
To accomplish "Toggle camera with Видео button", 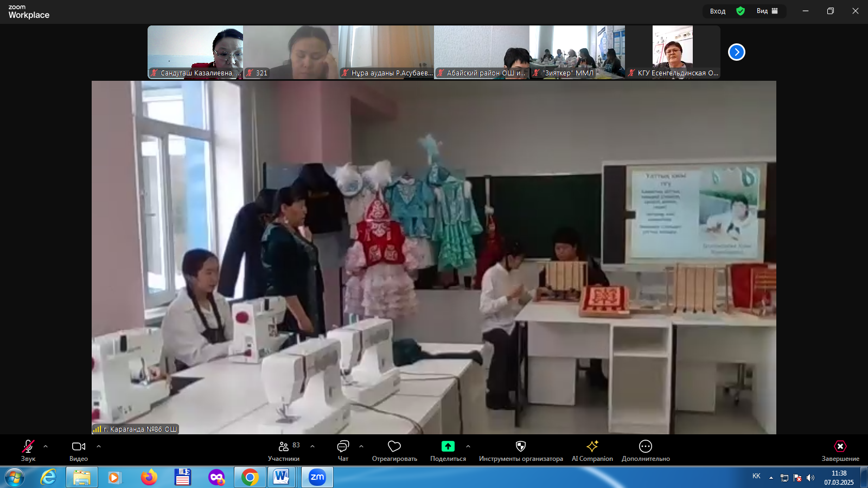I will pos(79,447).
